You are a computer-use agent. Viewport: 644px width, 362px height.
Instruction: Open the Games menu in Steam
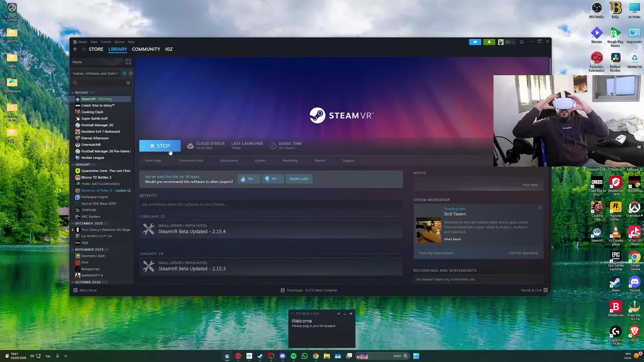[119, 42]
